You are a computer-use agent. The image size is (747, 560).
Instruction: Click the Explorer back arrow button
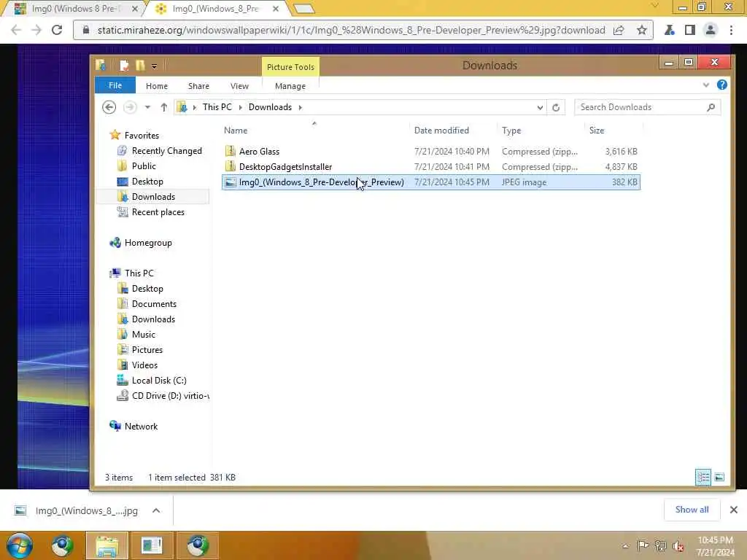pos(109,107)
